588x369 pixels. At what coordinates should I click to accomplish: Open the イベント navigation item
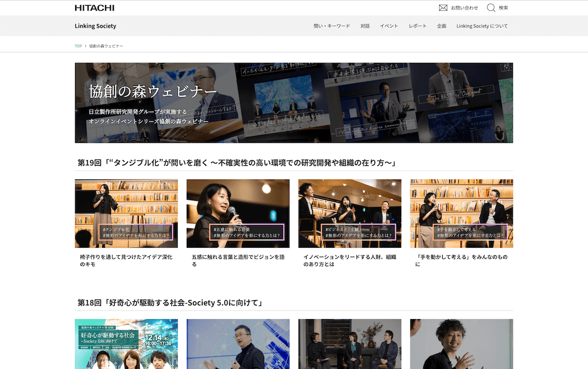tap(389, 26)
